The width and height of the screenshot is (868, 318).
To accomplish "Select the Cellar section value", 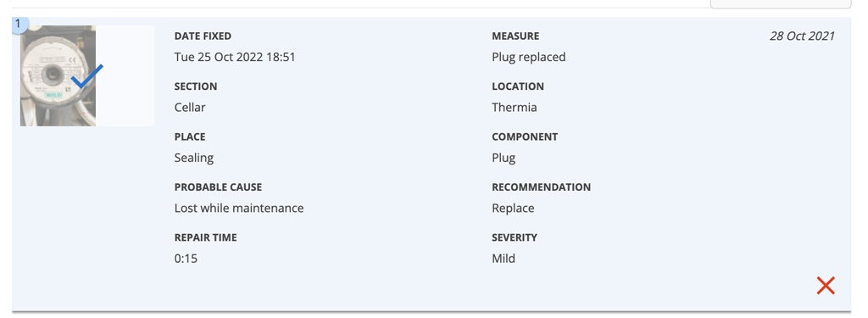I will coord(190,108).
